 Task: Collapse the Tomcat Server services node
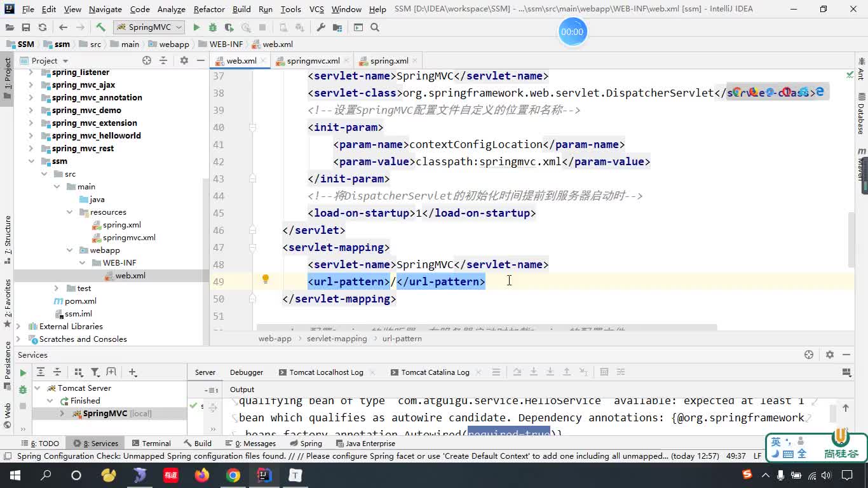click(x=37, y=388)
